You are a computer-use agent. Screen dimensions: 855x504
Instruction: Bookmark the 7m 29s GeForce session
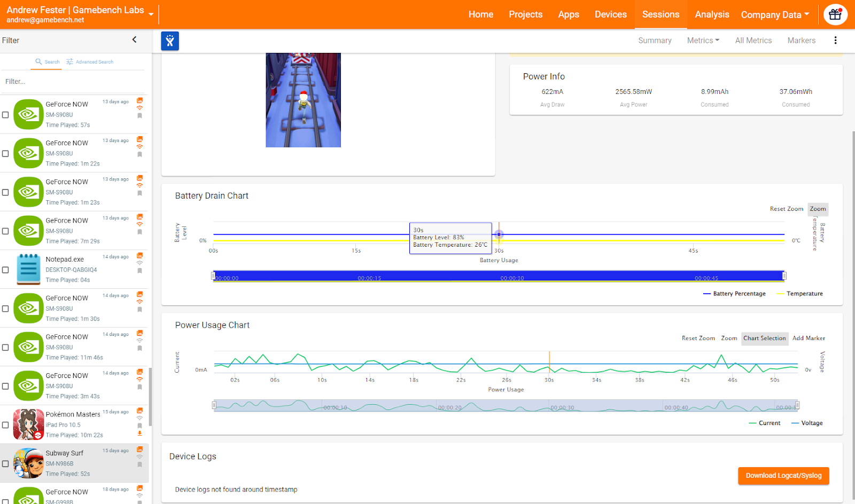click(139, 232)
